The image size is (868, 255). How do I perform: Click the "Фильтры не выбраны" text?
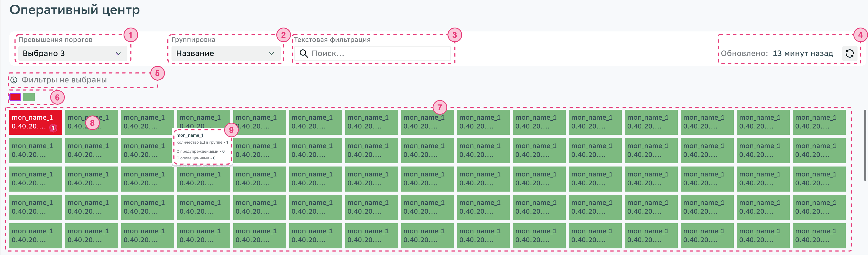(64, 80)
